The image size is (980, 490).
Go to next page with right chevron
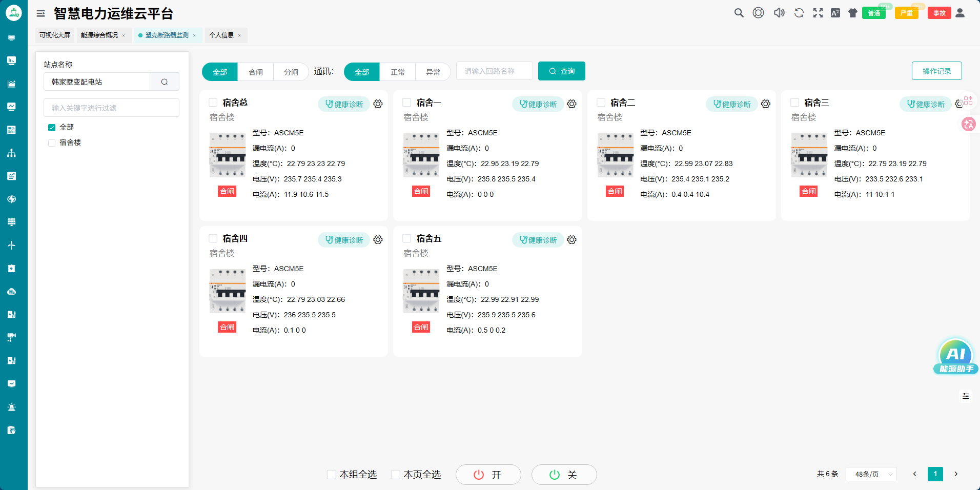tap(955, 474)
